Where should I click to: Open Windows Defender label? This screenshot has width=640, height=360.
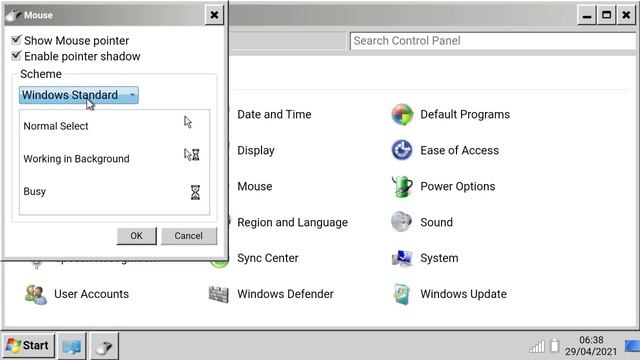click(x=285, y=294)
